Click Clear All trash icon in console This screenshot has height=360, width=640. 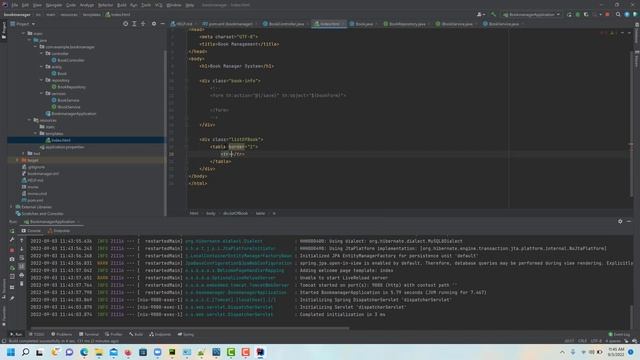click(22, 284)
